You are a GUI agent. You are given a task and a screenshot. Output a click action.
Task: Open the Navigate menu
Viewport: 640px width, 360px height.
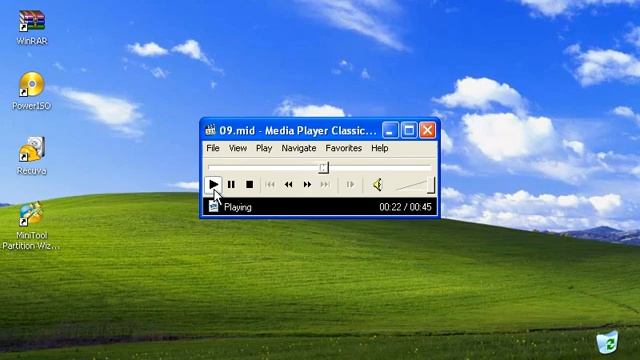click(298, 148)
